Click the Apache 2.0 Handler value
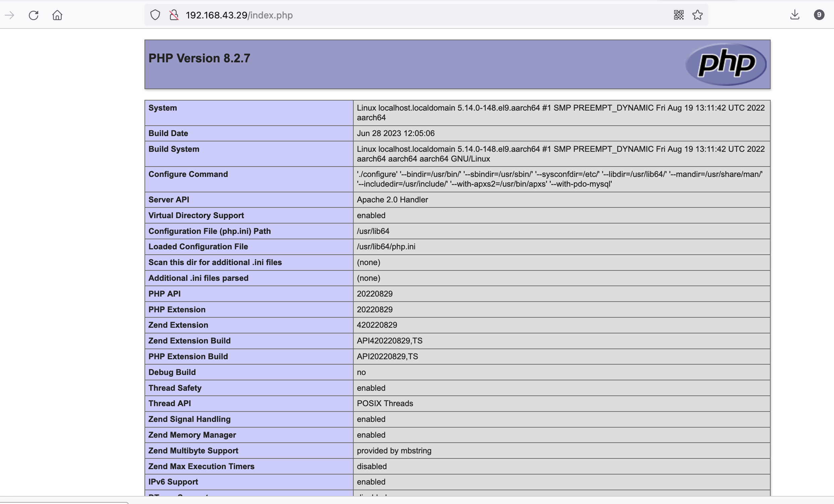This screenshot has width=834, height=504. 392,200
